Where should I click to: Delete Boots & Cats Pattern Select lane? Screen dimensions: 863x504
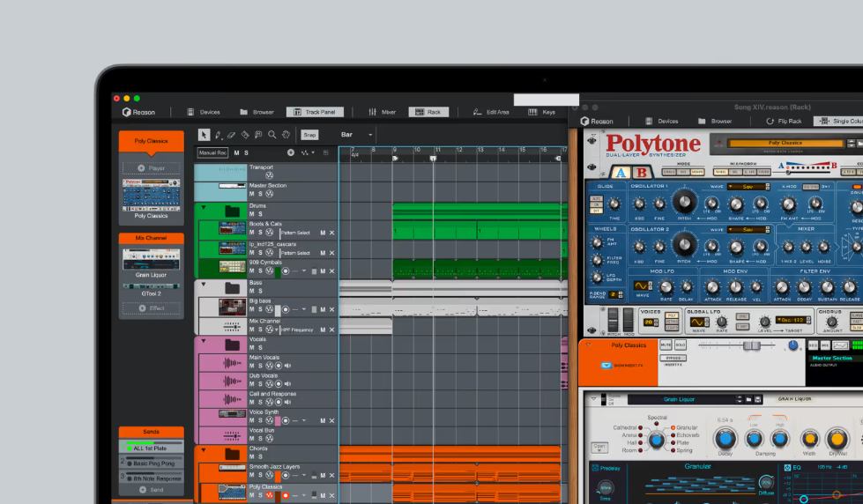331,233
